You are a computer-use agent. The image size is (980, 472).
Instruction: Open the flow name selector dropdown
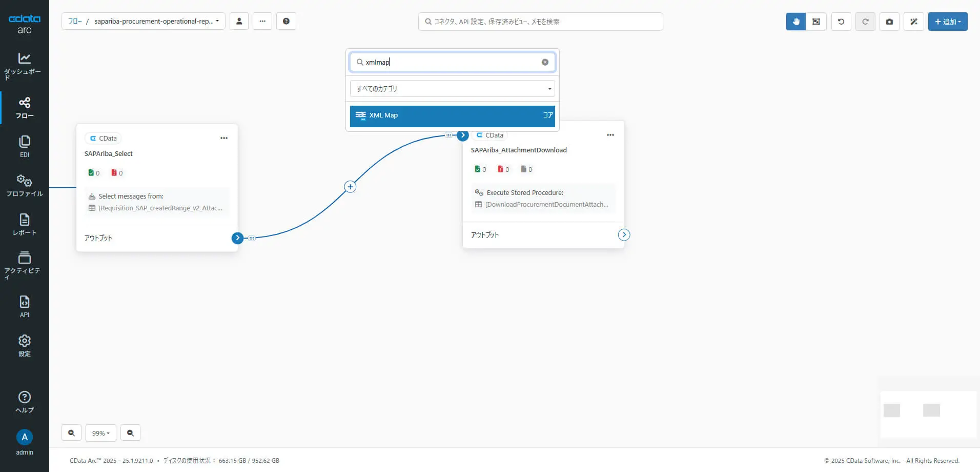click(156, 21)
